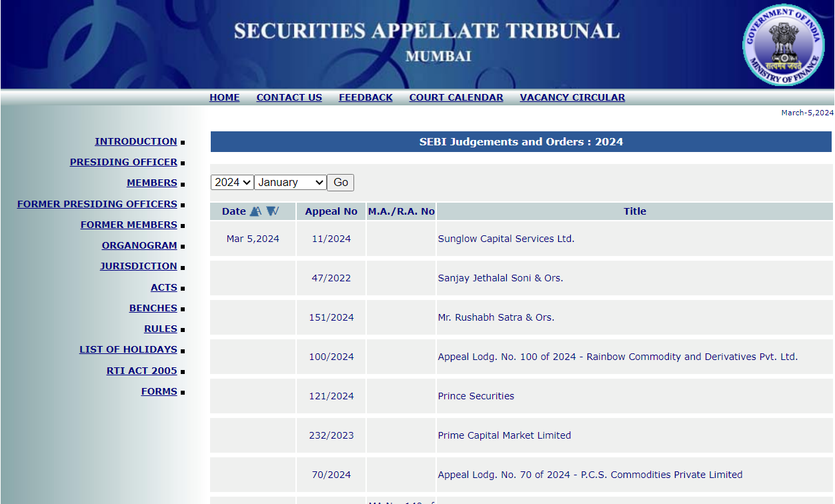Open the RTI ACT 2005 sidebar link
This screenshot has width=835, height=504.
141,371
